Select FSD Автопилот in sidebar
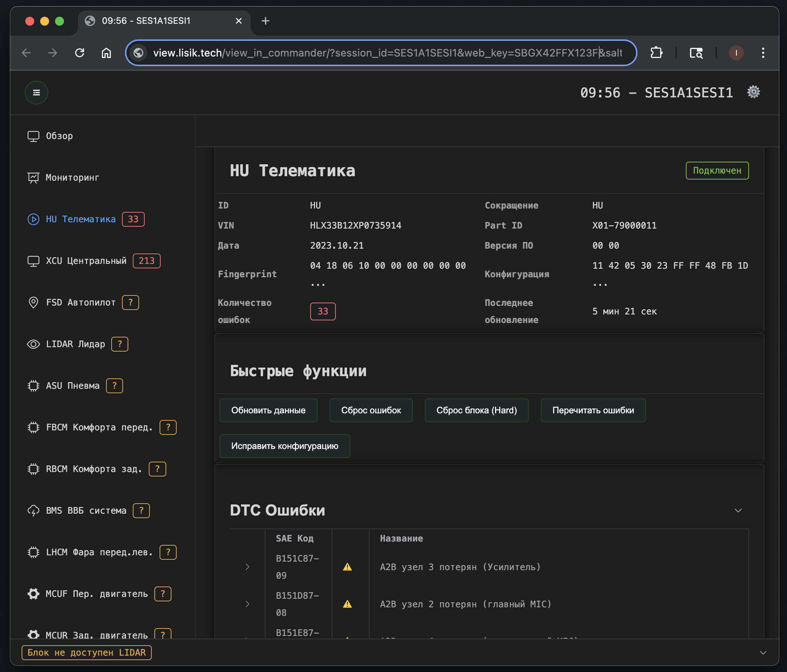Viewport: 787px width, 672px height. [x=81, y=303]
